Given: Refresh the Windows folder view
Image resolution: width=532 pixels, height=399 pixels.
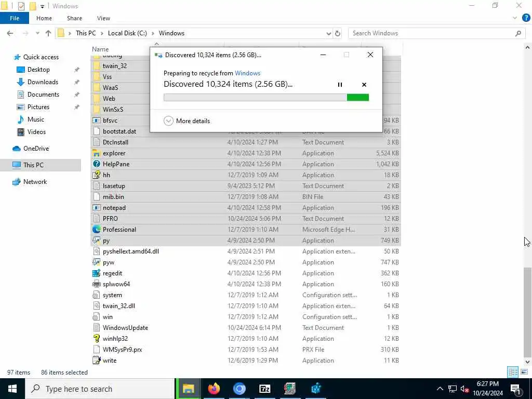Looking at the screenshot, I should (x=338, y=33).
